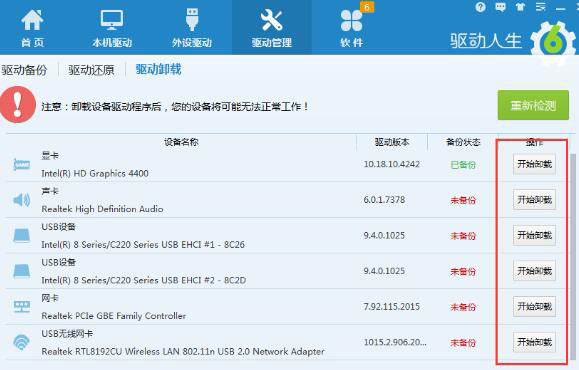Click version 7.92.115.2015
Viewport: 579px width, 370px height.
(x=392, y=306)
